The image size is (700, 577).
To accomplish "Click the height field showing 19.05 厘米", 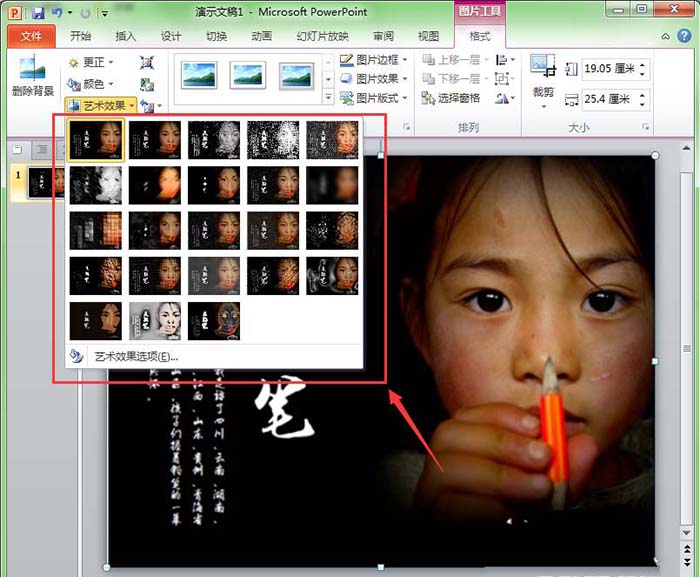I will (609, 69).
